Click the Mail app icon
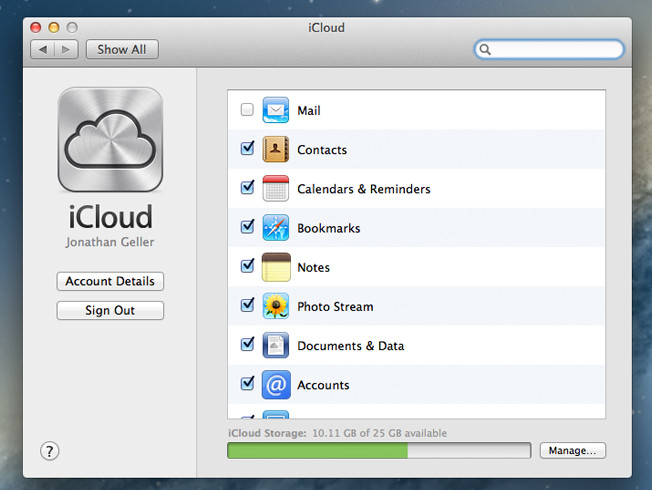 coord(275,110)
